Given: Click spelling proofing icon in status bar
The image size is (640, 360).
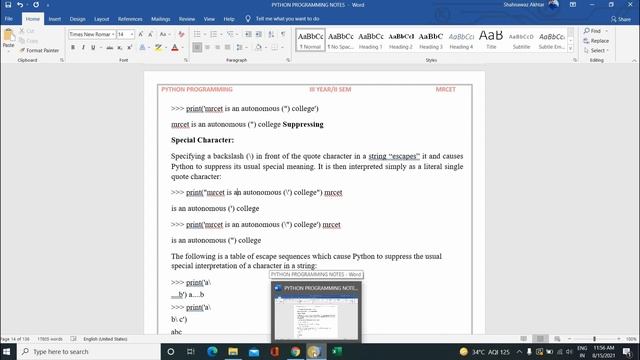Looking at the screenshot, I should pyautogui.click(x=73, y=339).
